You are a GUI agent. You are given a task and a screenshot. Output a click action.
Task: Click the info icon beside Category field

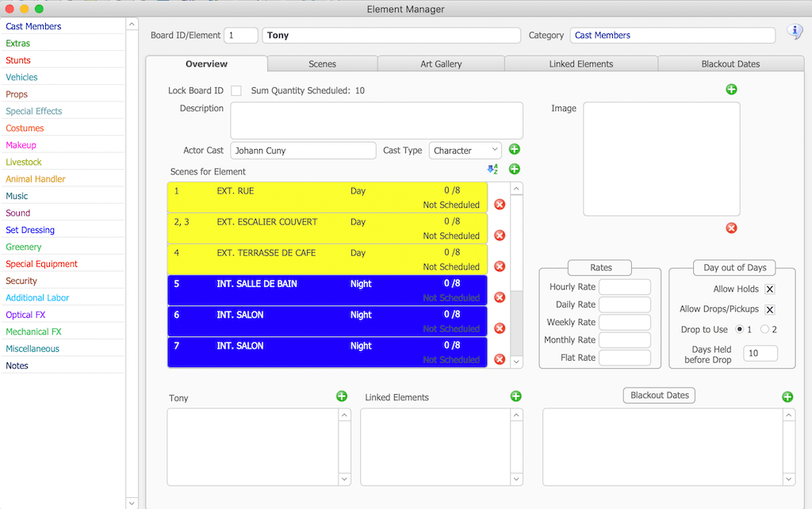click(x=794, y=32)
